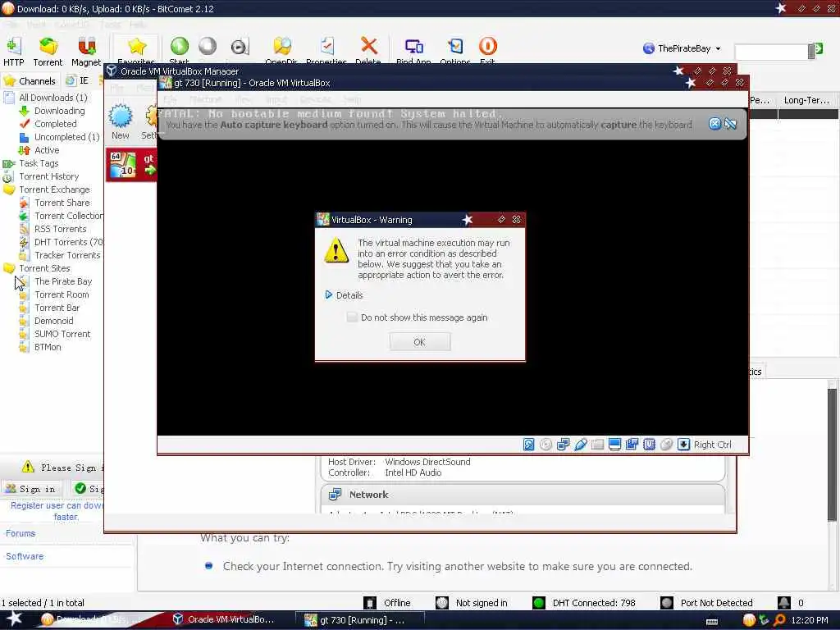
Task: Open Torrent History in the sidebar
Action: click(48, 177)
